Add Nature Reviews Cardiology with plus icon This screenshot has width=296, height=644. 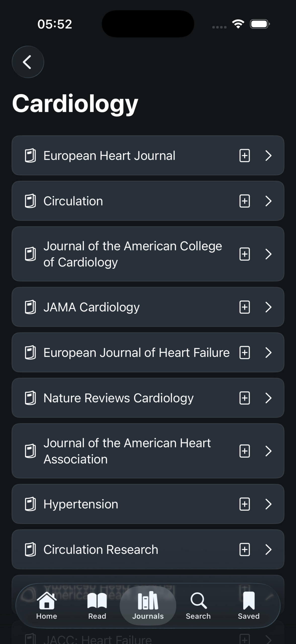244,398
